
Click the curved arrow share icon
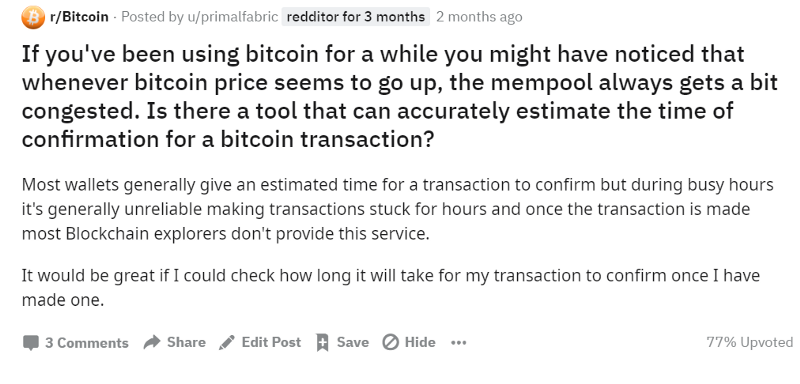point(152,342)
